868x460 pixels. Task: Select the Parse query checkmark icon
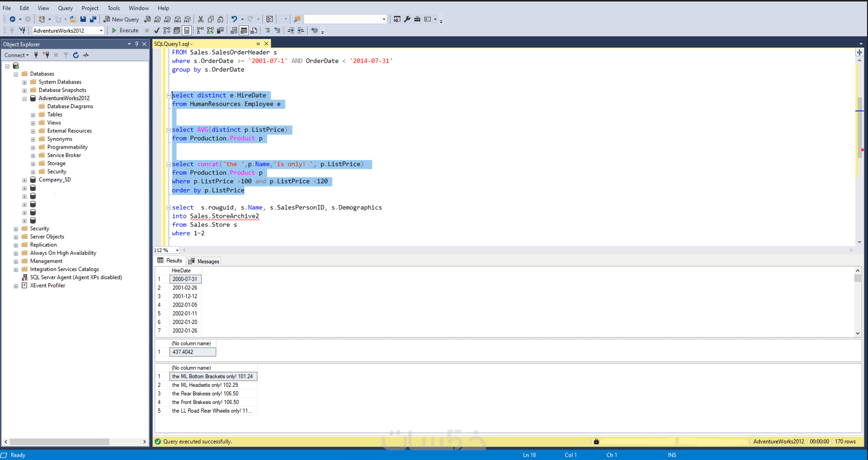(156, 30)
